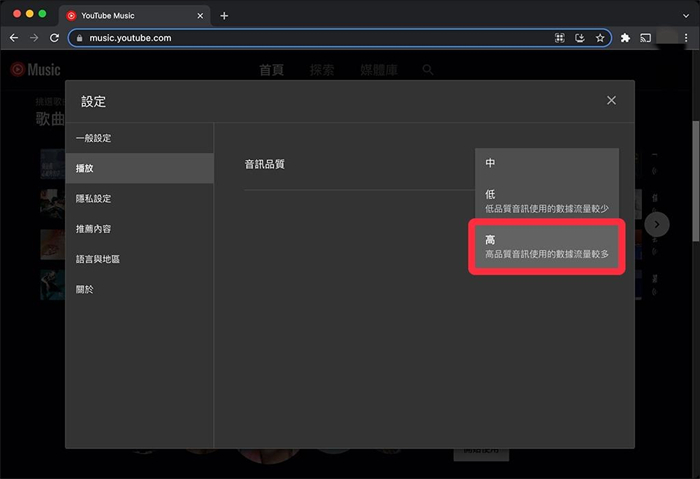This screenshot has width=700, height=479.
Task: Switch to 隱私設定 section
Action: tap(94, 199)
